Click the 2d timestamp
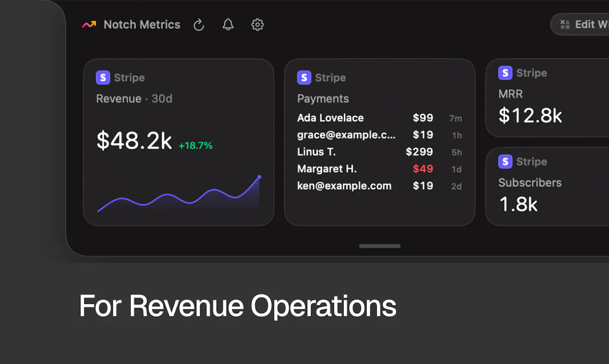 [456, 186]
